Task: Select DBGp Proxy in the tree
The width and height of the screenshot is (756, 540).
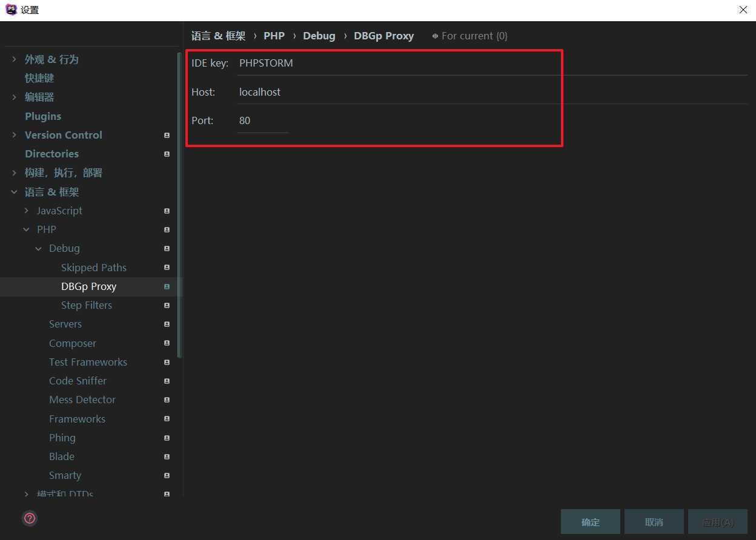Action: coord(89,286)
